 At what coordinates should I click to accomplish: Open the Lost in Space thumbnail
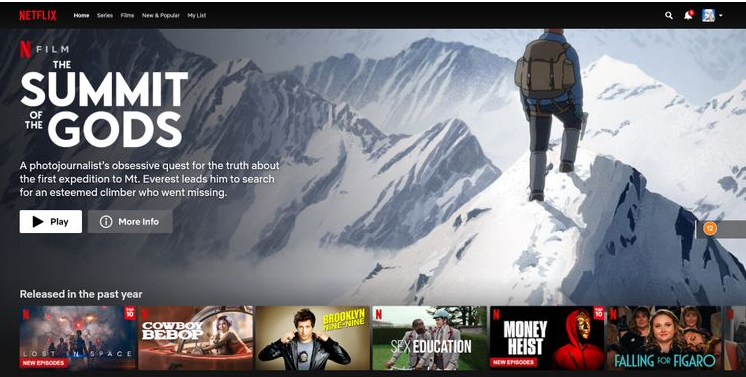coord(78,337)
